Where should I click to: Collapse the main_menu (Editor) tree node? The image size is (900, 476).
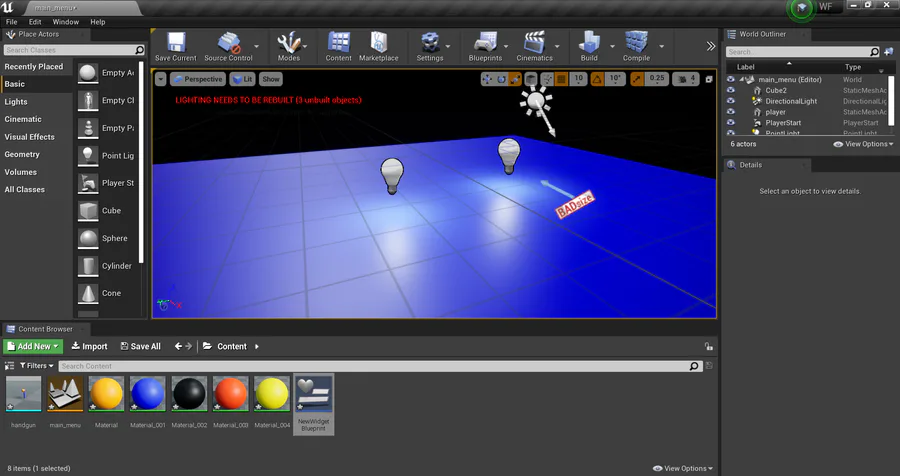pyautogui.click(x=742, y=79)
